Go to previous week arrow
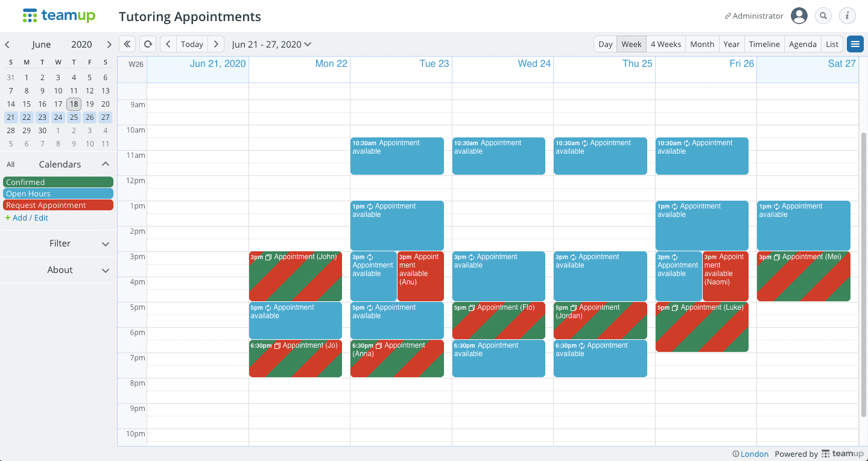The image size is (868, 461). [168, 44]
